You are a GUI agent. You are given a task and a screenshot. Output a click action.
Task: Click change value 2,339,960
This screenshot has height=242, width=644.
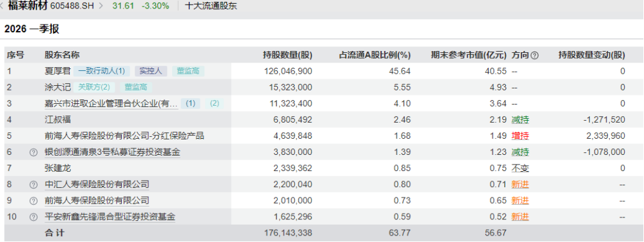(606, 136)
